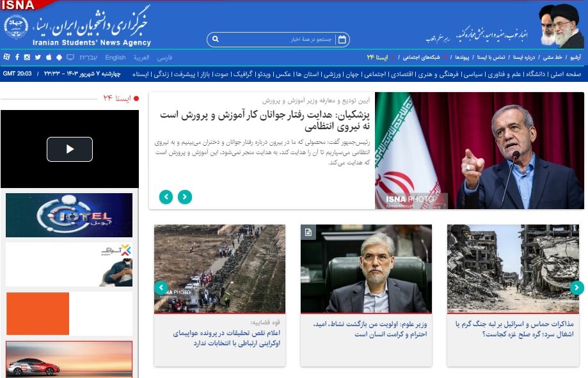Image resolution: width=588 pixels, height=378 pixels.
Task: Click the desktop monitor icon
Action: (x=70, y=58)
